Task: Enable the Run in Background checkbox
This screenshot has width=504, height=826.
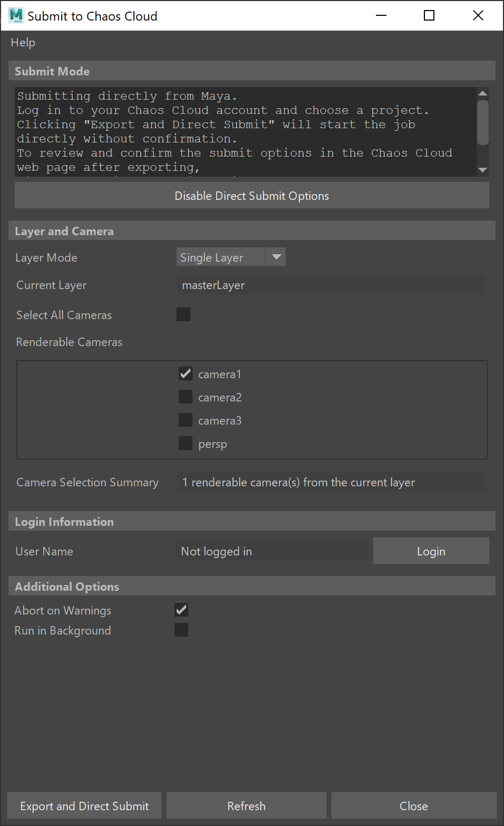Action: [181, 630]
